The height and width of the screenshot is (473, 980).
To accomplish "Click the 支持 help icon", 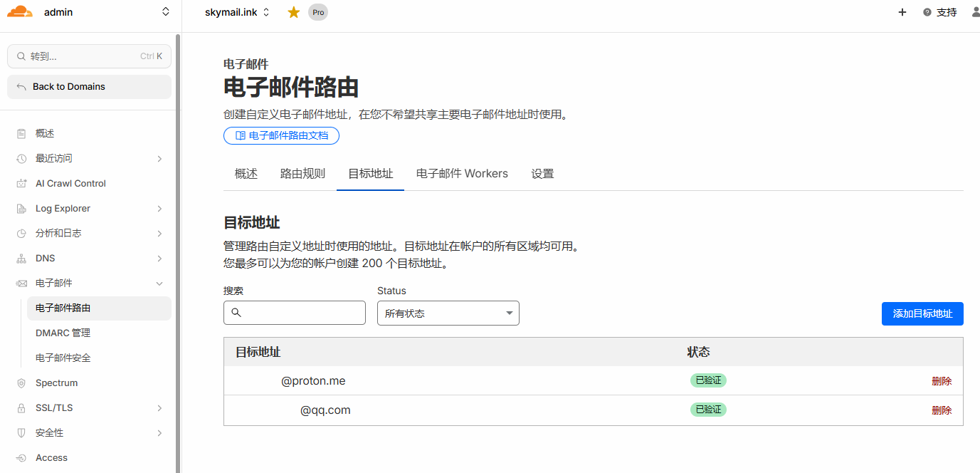I will tap(927, 12).
